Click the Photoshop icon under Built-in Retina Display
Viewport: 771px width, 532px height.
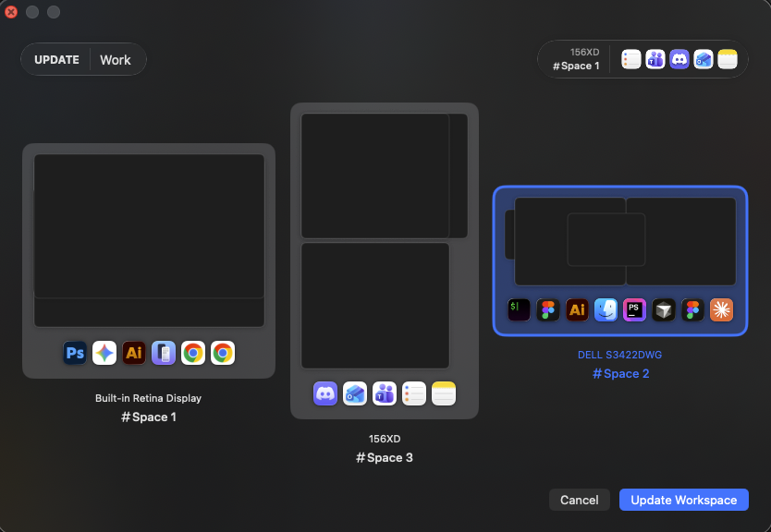[75, 353]
